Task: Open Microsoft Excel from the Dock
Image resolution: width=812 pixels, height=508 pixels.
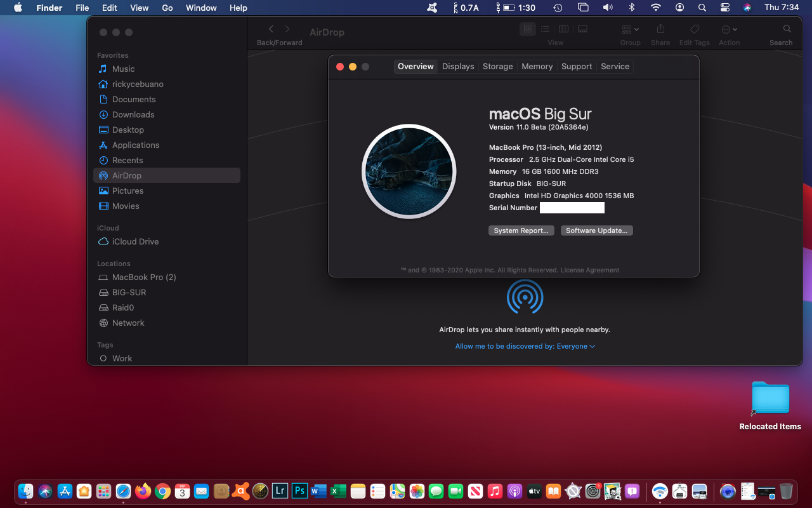Action: pos(339,491)
